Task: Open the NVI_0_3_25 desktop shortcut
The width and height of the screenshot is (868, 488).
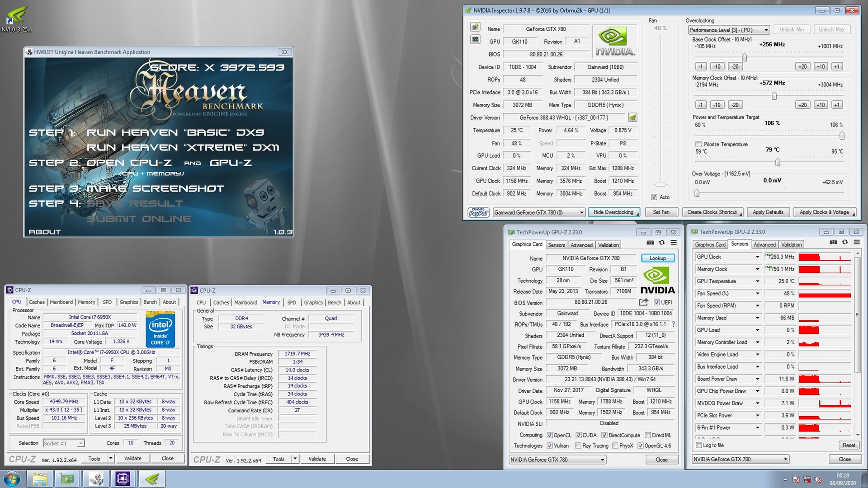Action: click(x=17, y=19)
